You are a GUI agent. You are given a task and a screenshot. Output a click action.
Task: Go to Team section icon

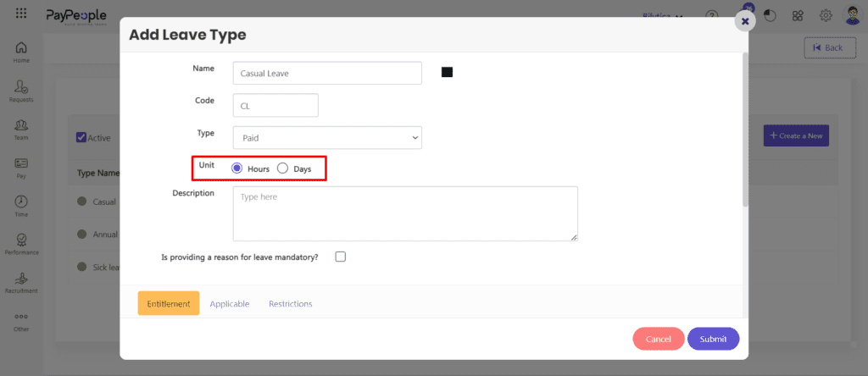(x=21, y=125)
